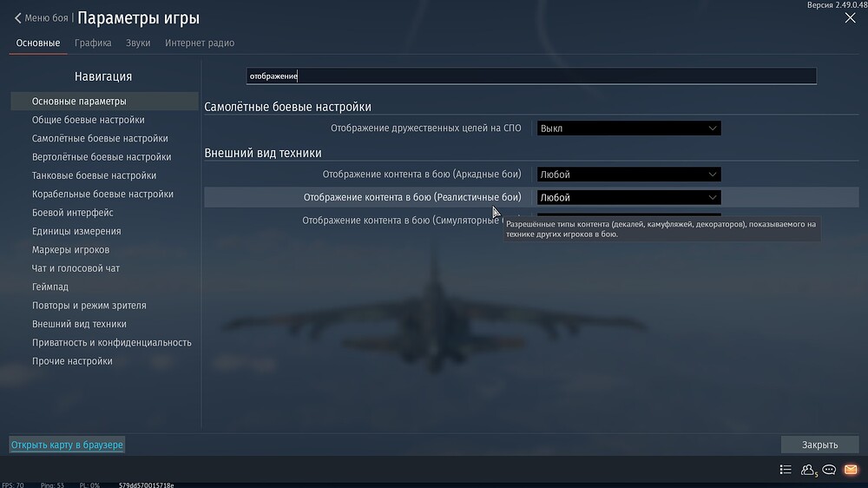Switch to the Графика tab

pos(93,43)
